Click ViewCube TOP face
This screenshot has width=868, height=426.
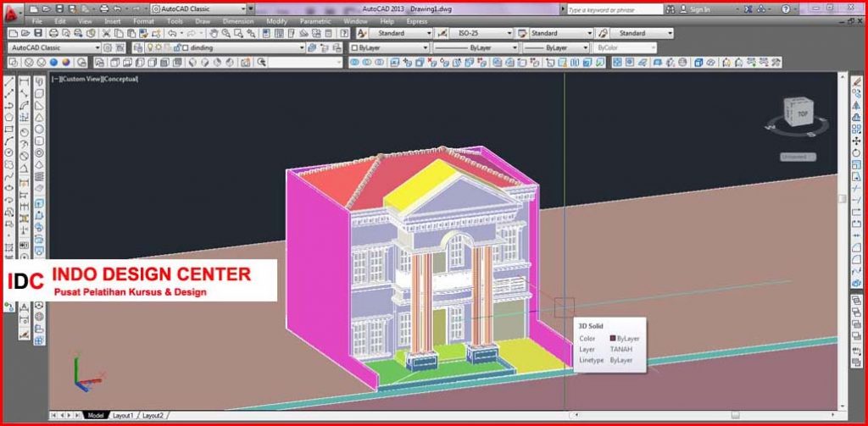click(803, 114)
